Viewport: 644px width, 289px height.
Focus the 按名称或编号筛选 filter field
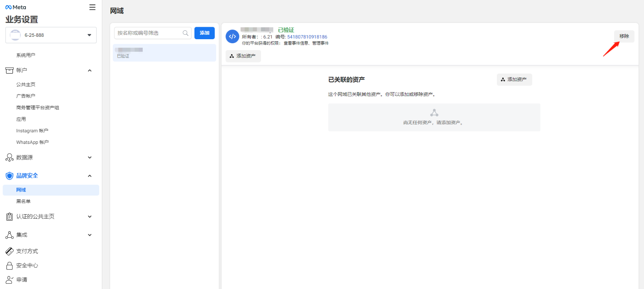[x=148, y=33]
